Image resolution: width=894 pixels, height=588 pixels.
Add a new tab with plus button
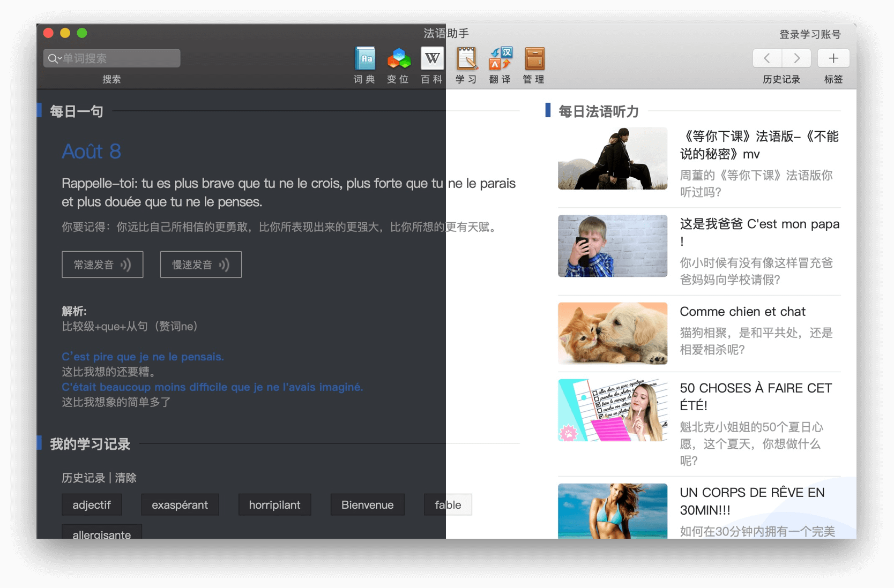tap(833, 58)
